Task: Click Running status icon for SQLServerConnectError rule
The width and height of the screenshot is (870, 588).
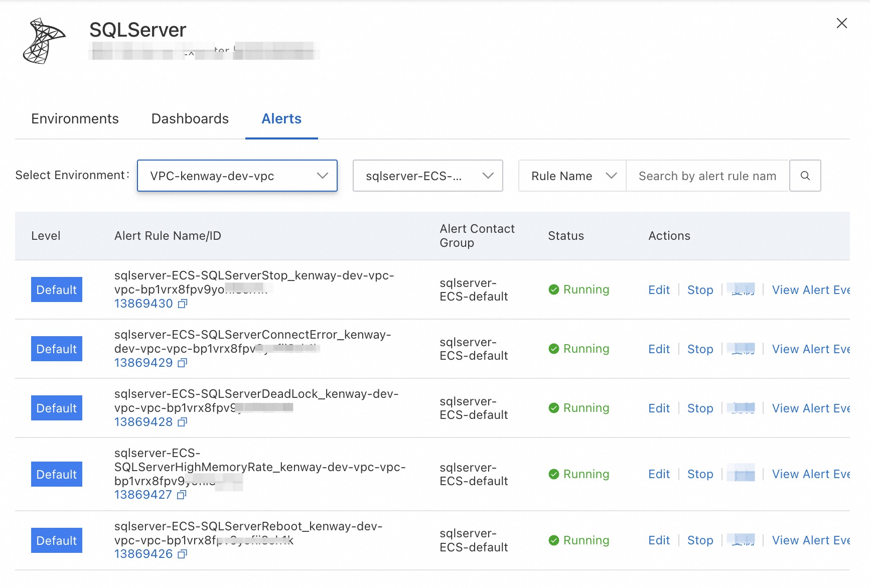Action: pyautogui.click(x=554, y=349)
